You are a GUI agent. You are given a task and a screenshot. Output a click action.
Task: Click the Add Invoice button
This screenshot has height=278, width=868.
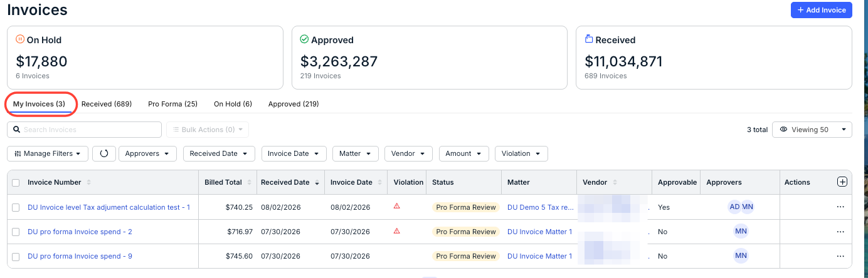821,10
